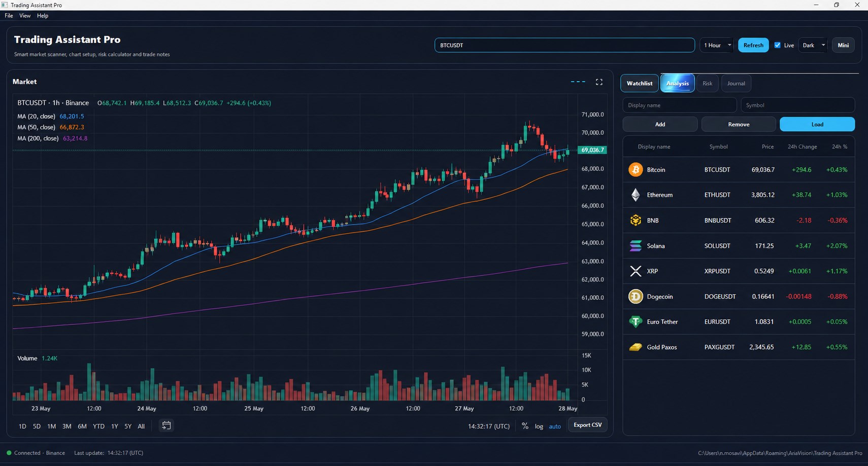Click the Volume indicator label
Screen dimensions: 868x466
[27, 359]
